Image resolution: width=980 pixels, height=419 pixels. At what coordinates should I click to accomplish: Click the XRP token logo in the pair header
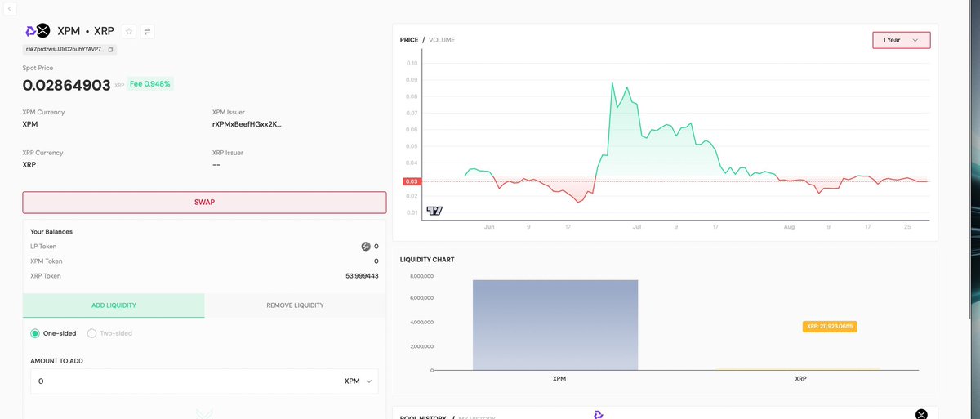pyautogui.click(x=43, y=31)
